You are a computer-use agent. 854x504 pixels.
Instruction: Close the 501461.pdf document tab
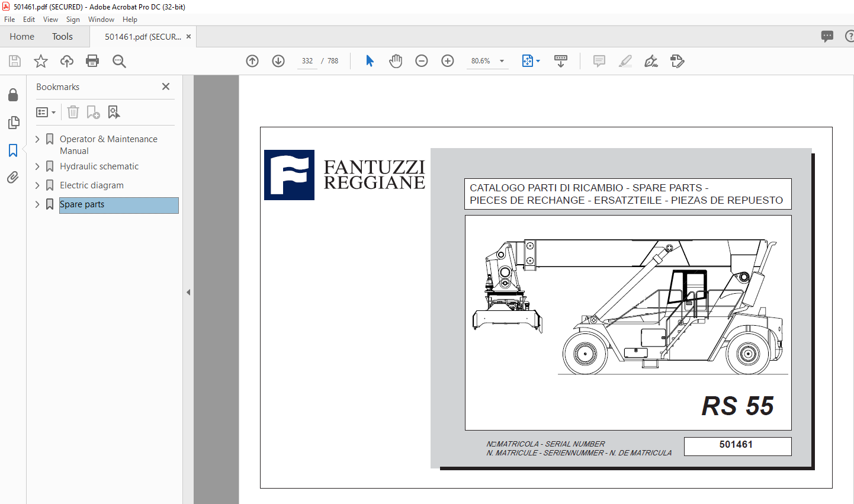(188, 37)
